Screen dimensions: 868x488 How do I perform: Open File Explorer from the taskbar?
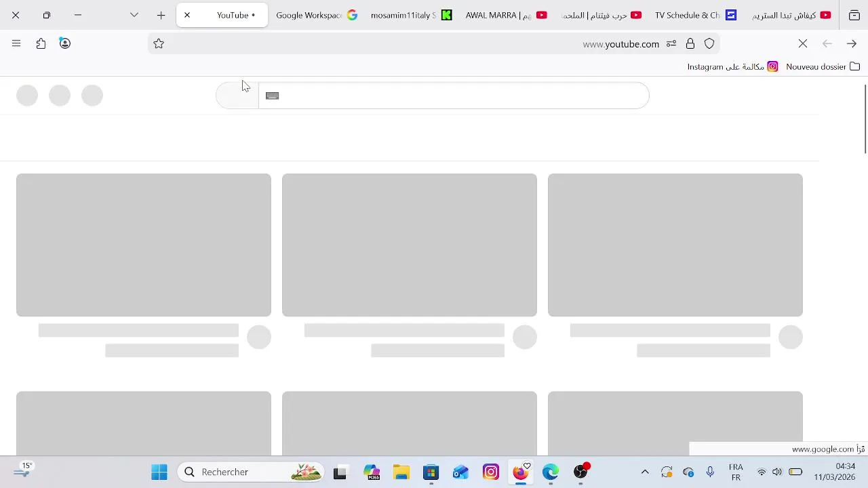click(x=401, y=472)
